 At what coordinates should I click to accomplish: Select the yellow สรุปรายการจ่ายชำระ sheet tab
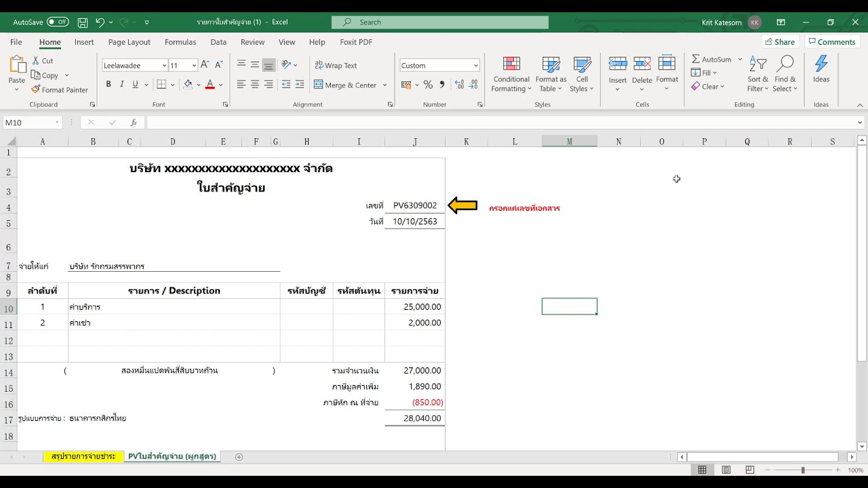83,457
